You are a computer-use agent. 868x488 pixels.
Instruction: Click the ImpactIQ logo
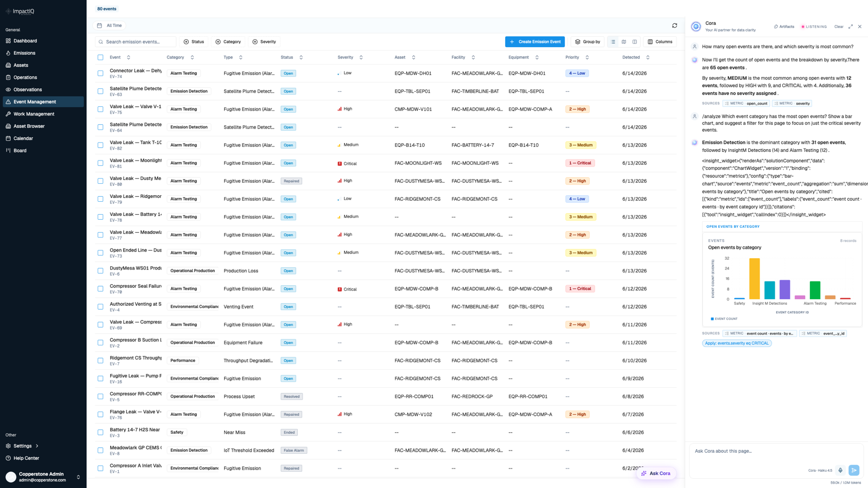point(20,11)
